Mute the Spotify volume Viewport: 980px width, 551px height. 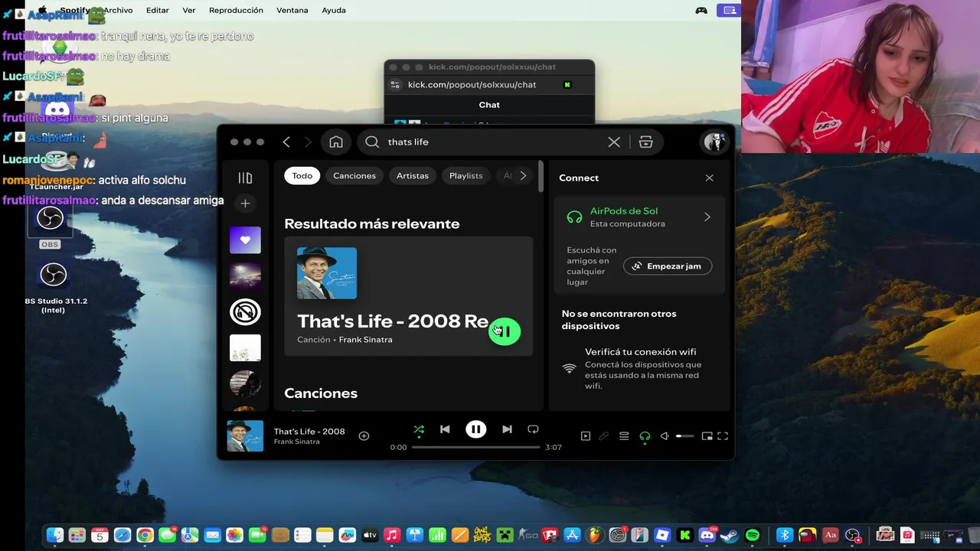point(665,436)
